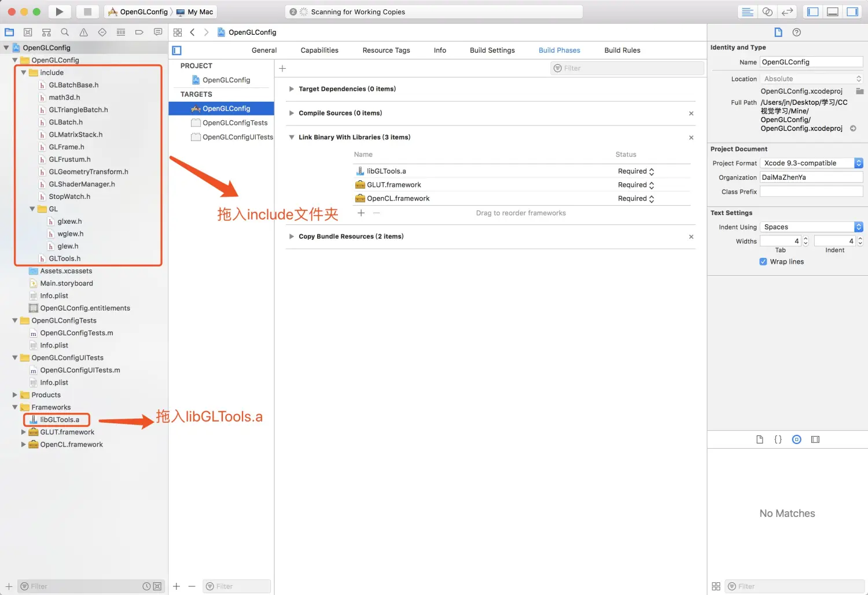
Task: Open the Location dropdown
Action: point(811,79)
